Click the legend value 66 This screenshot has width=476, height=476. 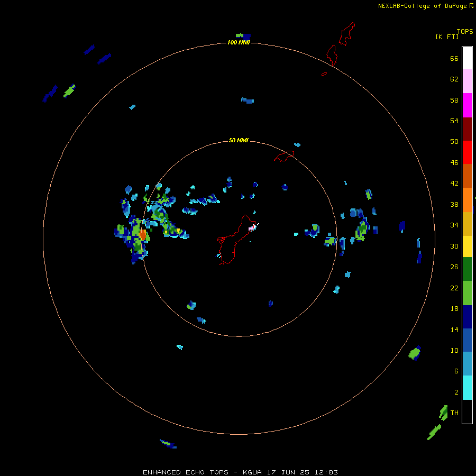click(x=454, y=59)
